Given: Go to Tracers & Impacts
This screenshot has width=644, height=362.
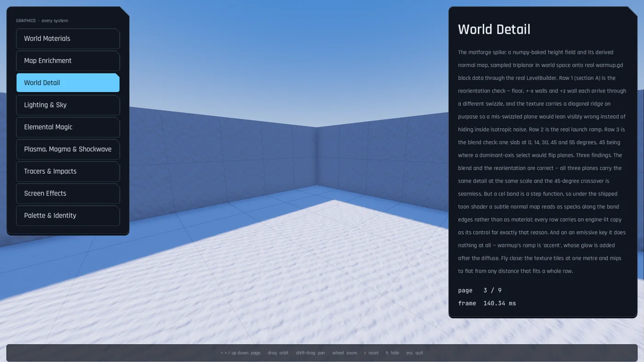Looking at the screenshot, I should click(x=68, y=171).
